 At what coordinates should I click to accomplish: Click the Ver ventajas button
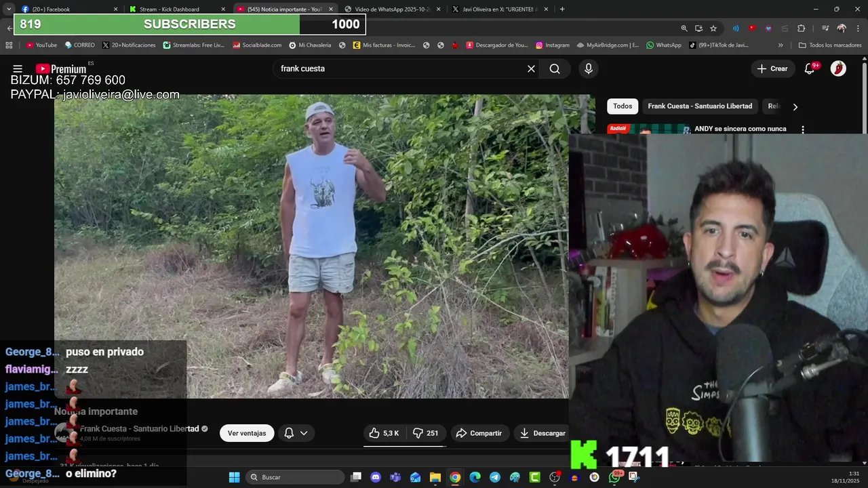click(x=247, y=433)
